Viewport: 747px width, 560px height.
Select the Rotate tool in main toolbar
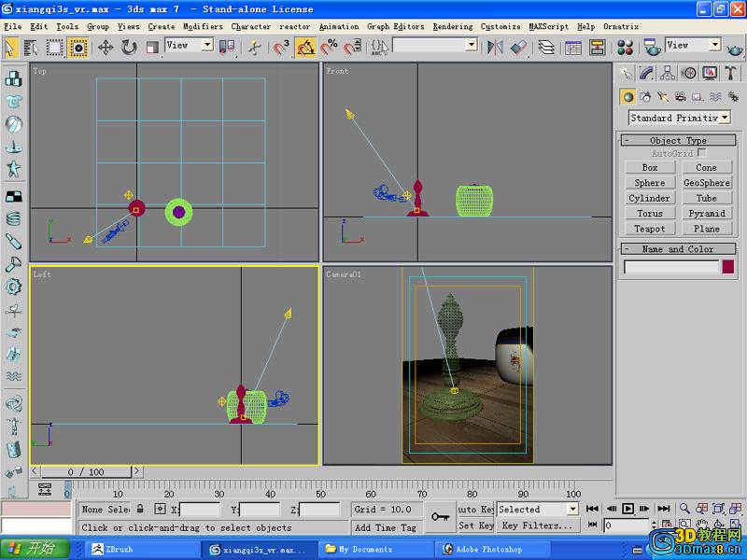click(x=129, y=47)
